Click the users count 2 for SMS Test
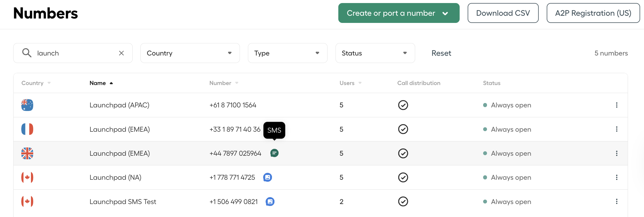 pos(341,202)
